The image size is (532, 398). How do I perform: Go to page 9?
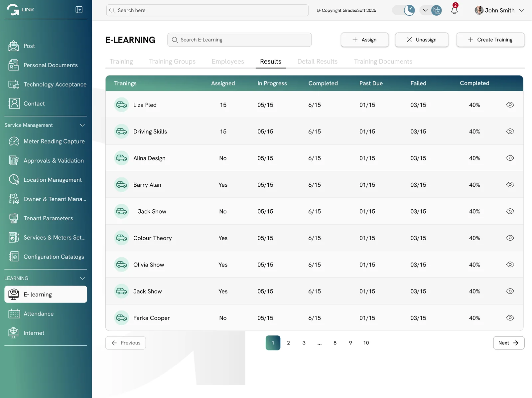tap(350, 343)
